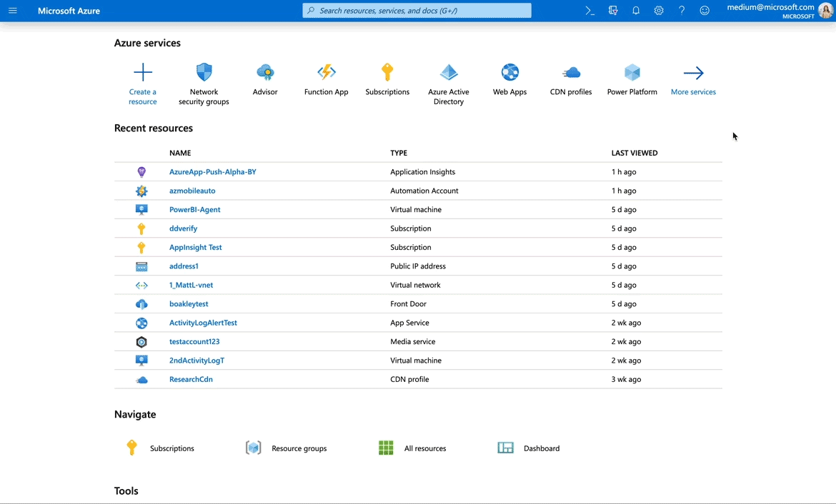Viewport: 836px width, 504px height.
Task: Open the ddverify subscription link
Action: pyautogui.click(x=184, y=228)
